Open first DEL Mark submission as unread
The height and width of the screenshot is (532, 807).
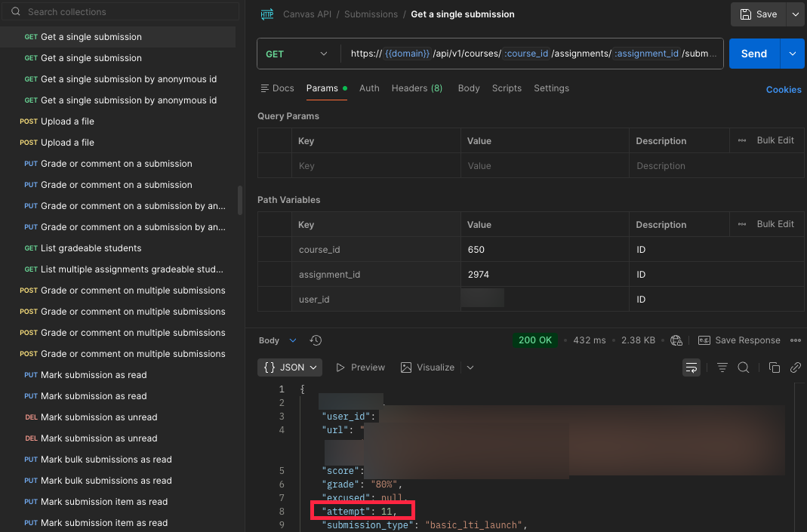[x=118, y=417]
